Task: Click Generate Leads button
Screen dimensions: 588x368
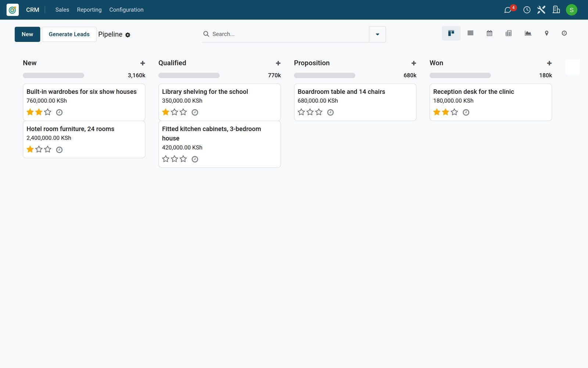Action: 69,34
